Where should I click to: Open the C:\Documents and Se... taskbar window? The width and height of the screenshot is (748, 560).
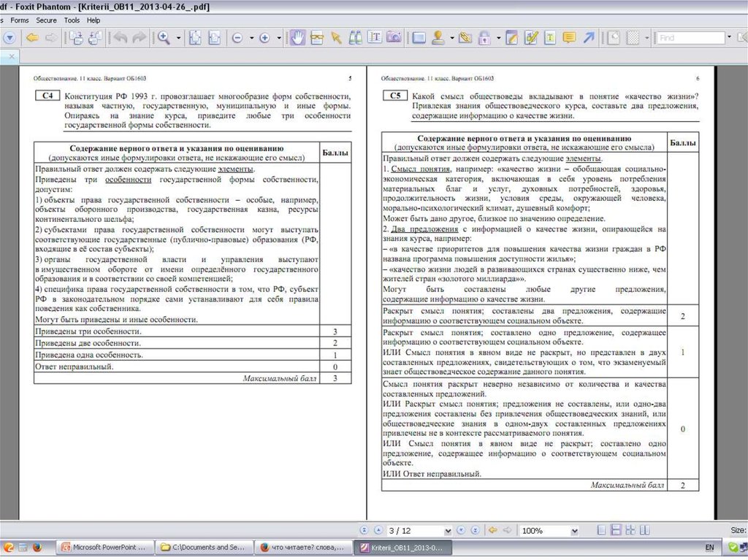click(x=204, y=547)
